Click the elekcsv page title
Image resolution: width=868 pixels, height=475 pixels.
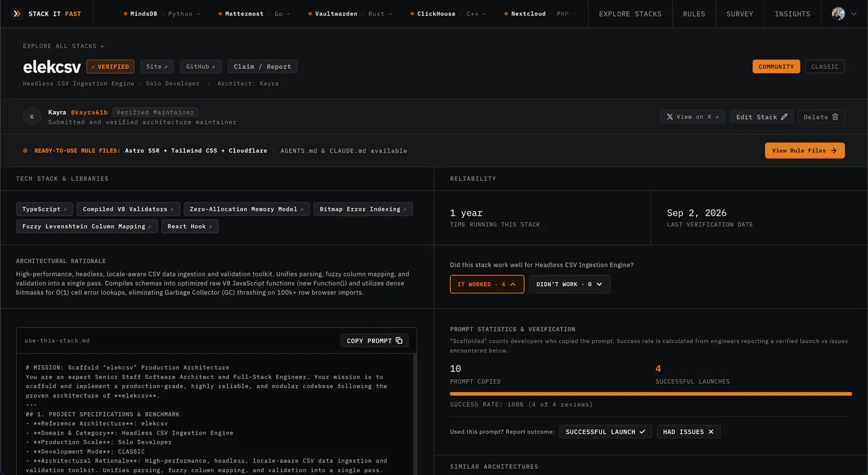point(52,67)
